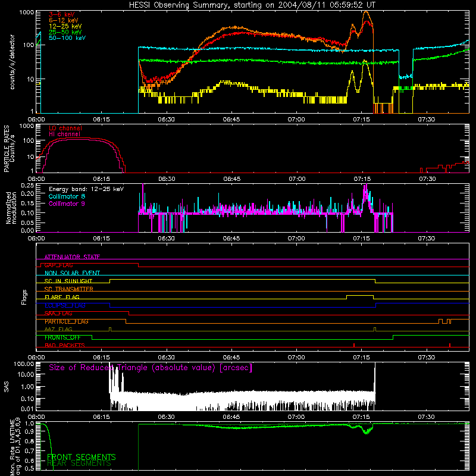Screen dimensions: 476x476
Task: Select the 'BAD_PACKETS' flag label
Action: (65, 346)
